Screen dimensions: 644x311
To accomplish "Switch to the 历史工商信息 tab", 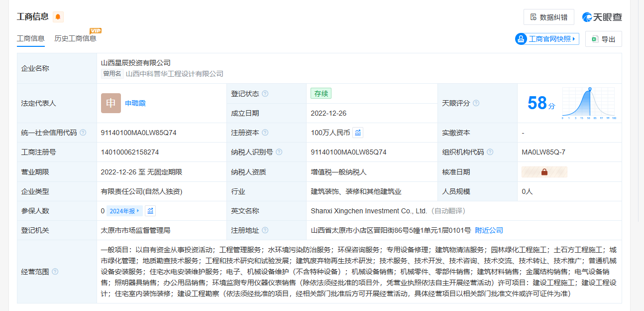I will [x=75, y=38].
